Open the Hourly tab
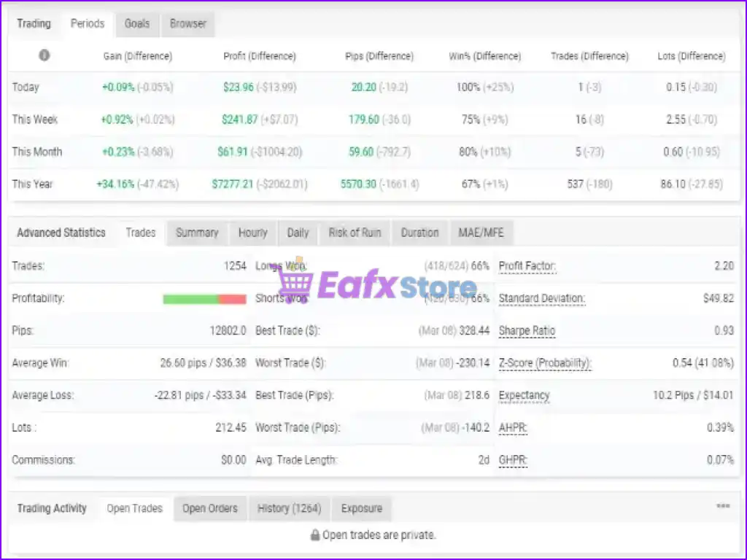The height and width of the screenshot is (560, 747). point(252,233)
